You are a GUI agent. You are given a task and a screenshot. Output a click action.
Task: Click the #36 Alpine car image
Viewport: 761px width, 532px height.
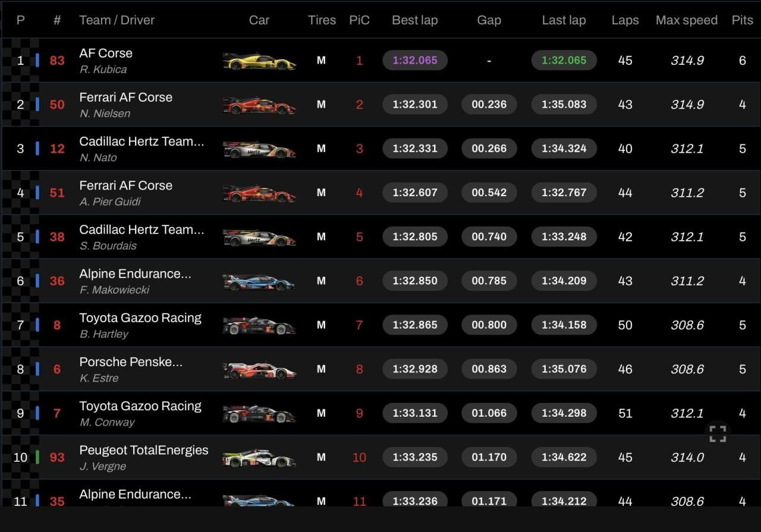pyautogui.click(x=259, y=281)
